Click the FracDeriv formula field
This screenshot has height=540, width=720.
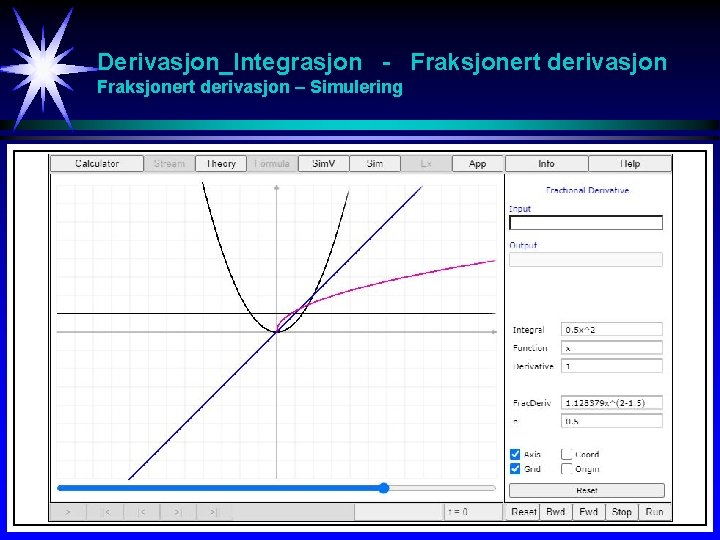612,403
